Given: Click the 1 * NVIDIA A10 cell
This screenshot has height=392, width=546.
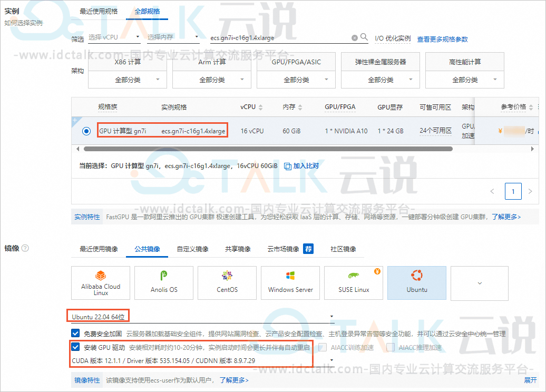Looking at the screenshot, I should pos(346,131).
